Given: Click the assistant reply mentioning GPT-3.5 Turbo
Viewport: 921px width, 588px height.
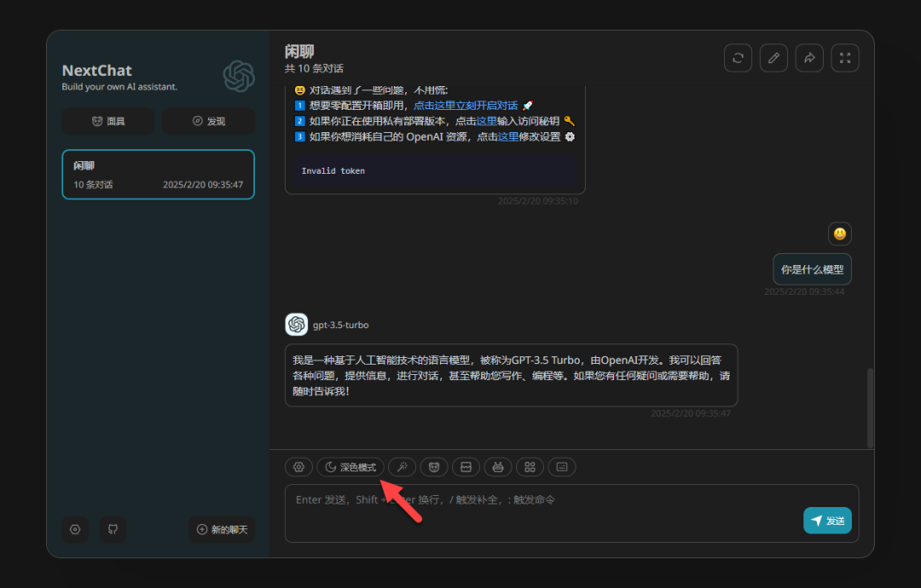Looking at the screenshot, I should coord(511,376).
